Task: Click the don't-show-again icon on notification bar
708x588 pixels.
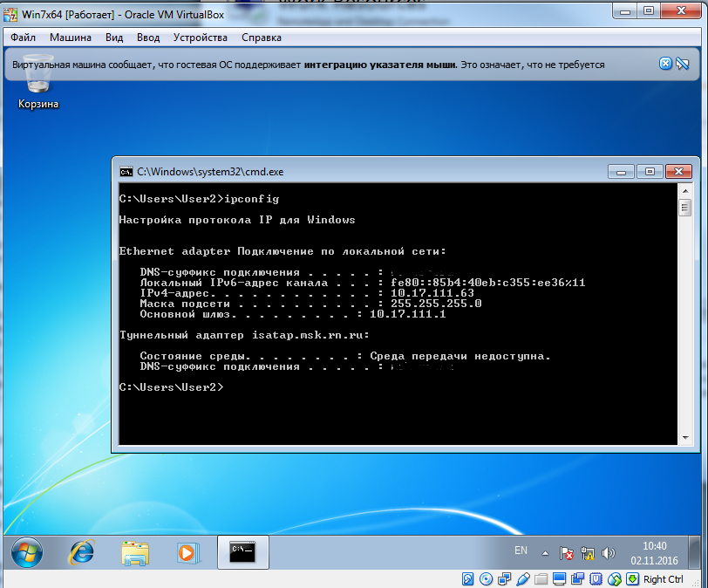Action: click(x=682, y=64)
